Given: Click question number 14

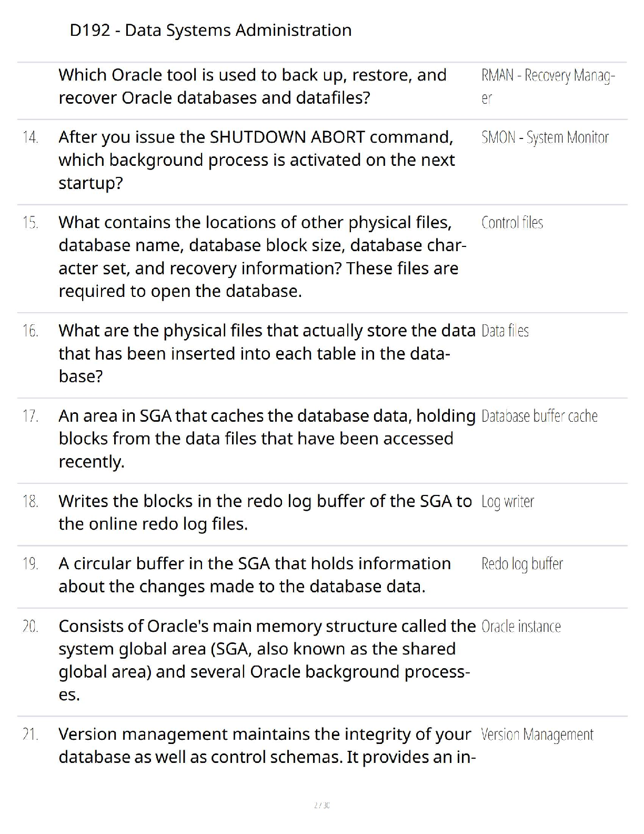Looking at the screenshot, I should point(31,138).
